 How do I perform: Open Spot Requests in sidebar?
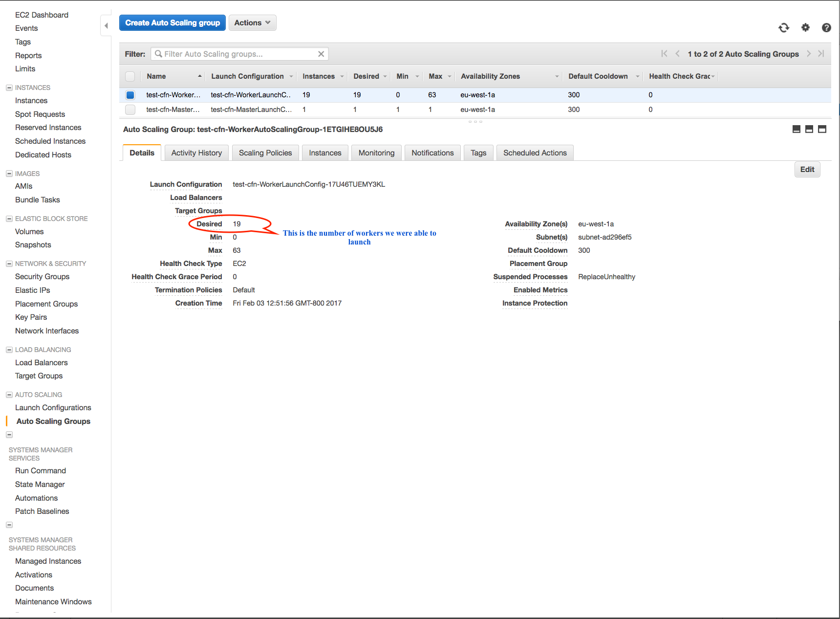coord(40,114)
